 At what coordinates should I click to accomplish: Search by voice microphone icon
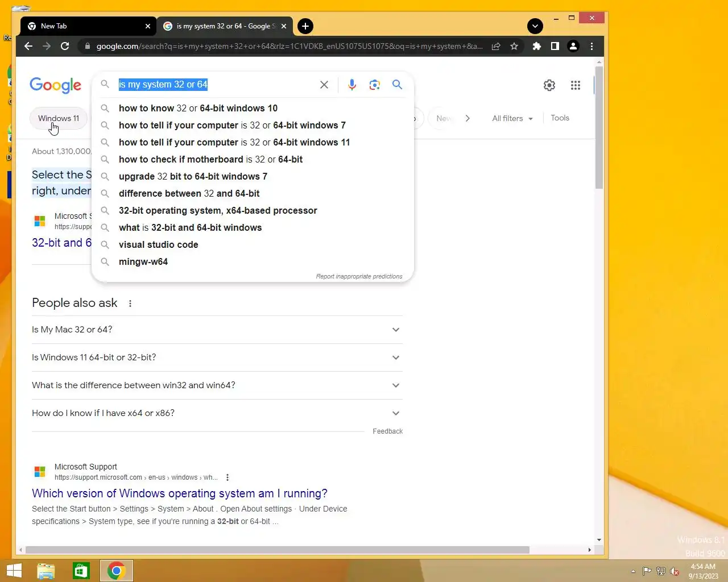[352, 85]
